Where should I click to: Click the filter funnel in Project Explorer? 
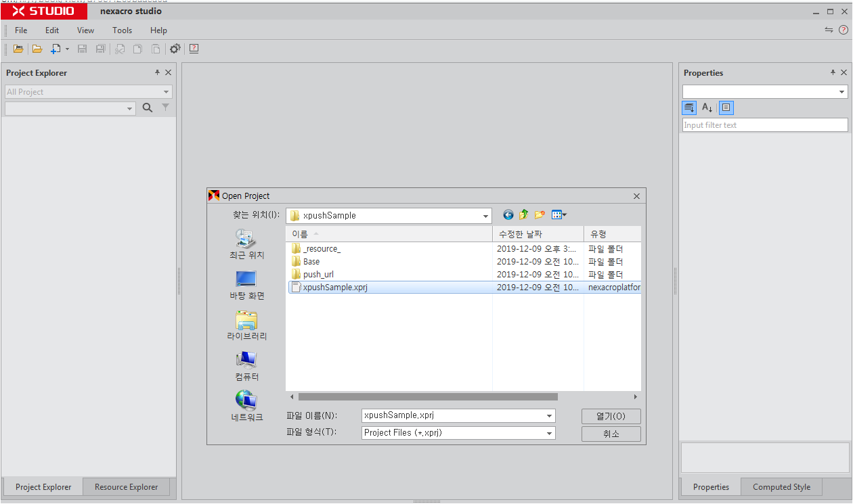(x=165, y=108)
